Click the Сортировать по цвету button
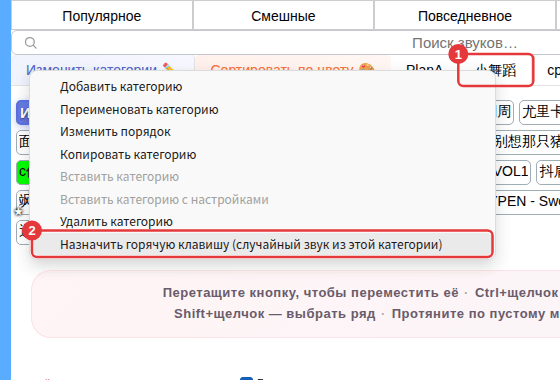 [x=293, y=65]
